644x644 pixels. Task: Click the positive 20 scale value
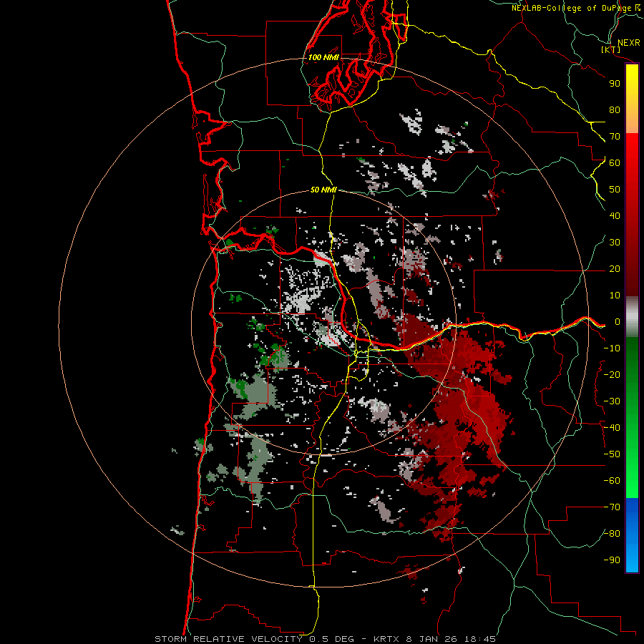(x=615, y=269)
